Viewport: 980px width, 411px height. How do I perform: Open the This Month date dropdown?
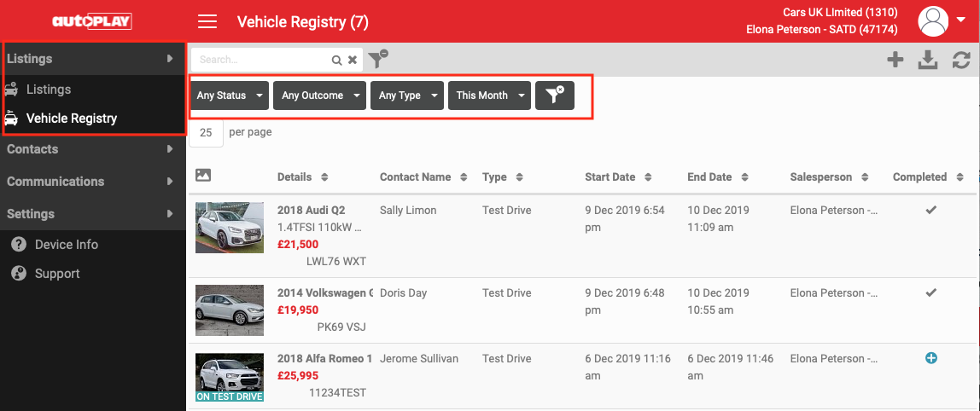[x=489, y=96]
